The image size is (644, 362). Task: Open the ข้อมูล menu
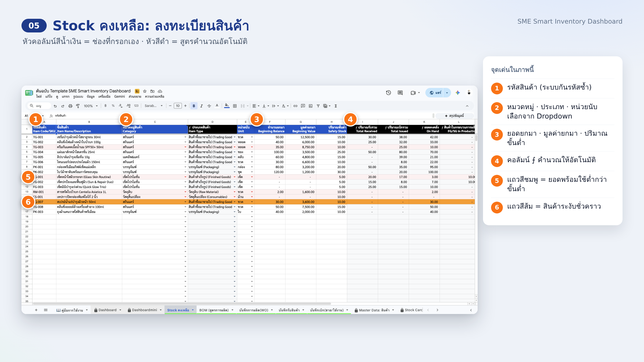click(x=91, y=97)
